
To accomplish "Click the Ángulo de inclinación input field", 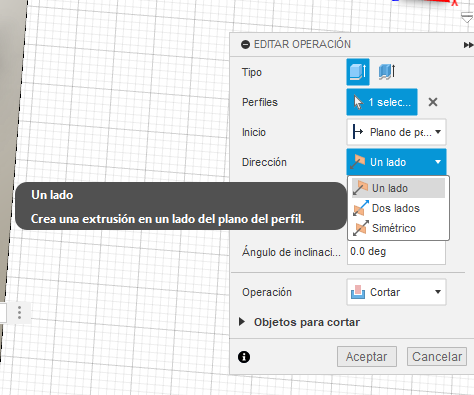I will 396,252.
